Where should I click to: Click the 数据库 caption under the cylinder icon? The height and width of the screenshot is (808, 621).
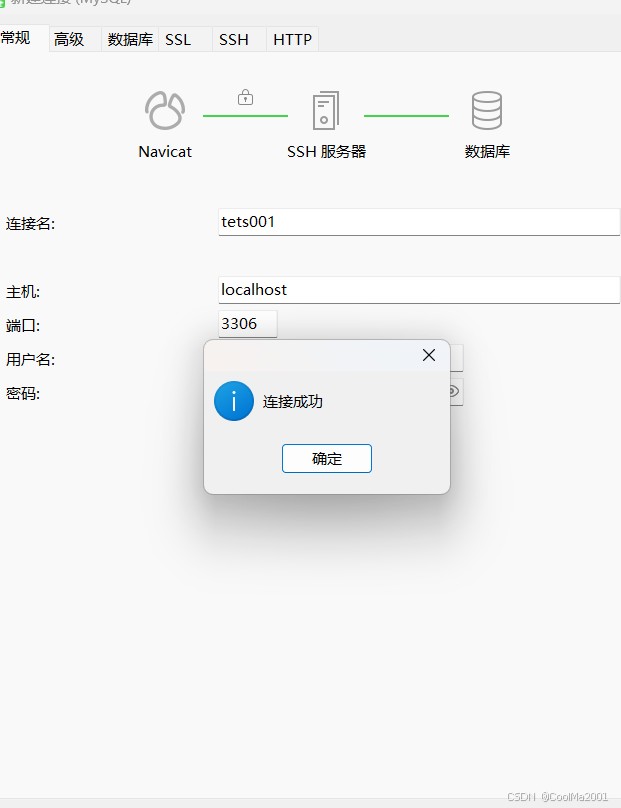coord(487,152)
